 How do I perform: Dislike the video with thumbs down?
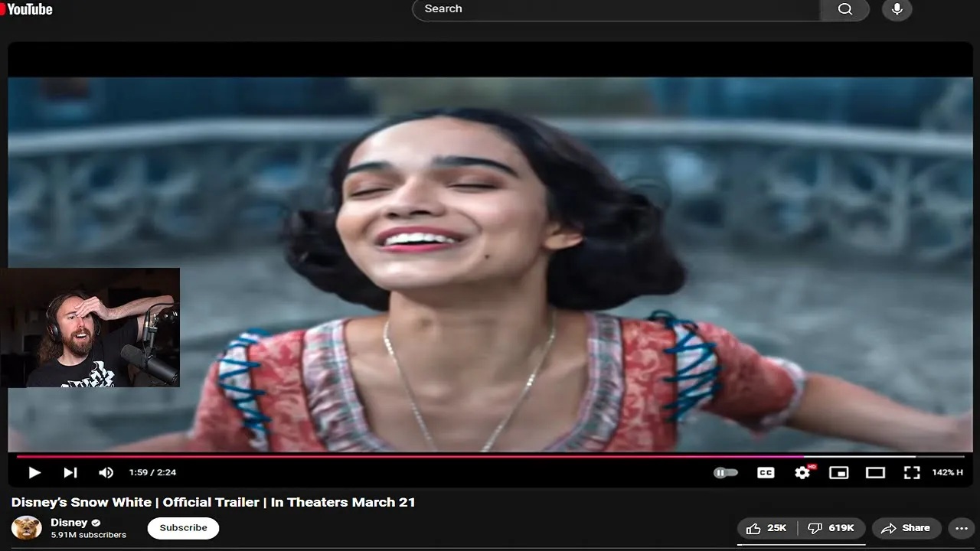831,528
